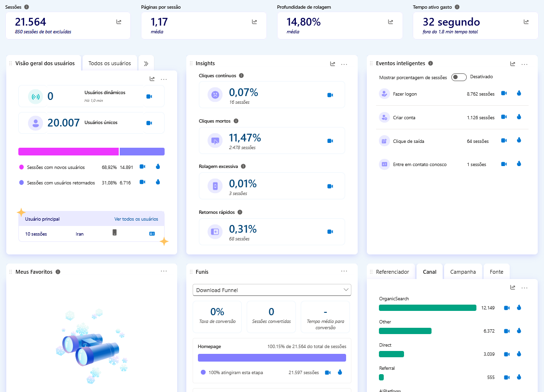Open trend chart in Insights panel

333,64
